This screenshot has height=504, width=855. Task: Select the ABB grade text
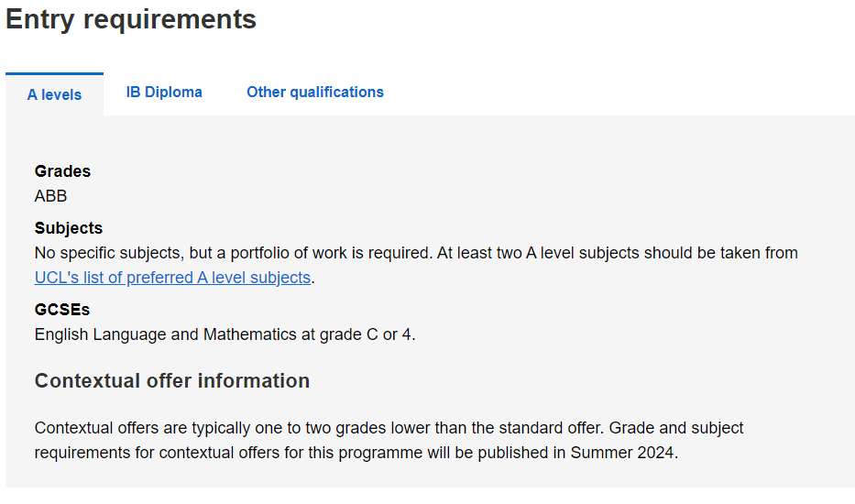coord(50,196)
